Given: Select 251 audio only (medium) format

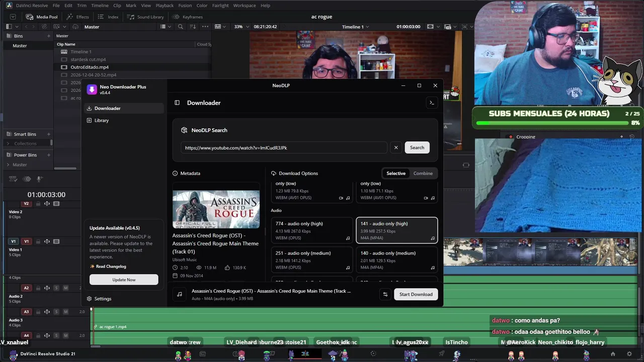Looking at the screenshot, I should point(312,260).
